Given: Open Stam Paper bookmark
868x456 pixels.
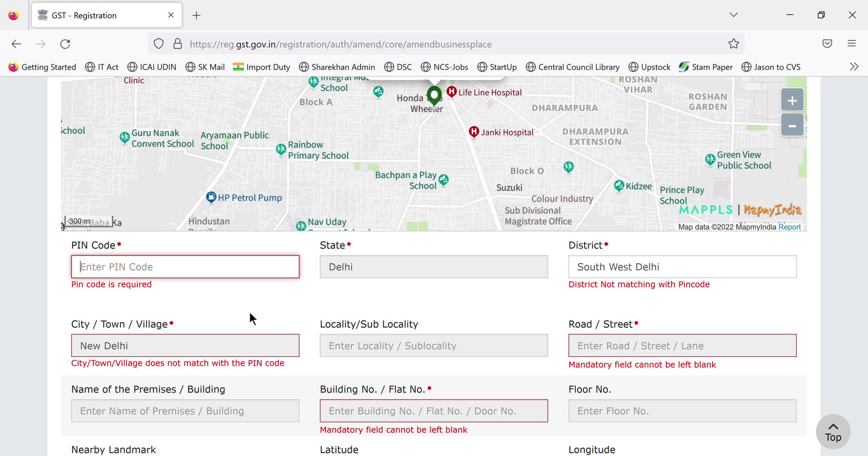Looking at the screenshot, I should point(706,67).
